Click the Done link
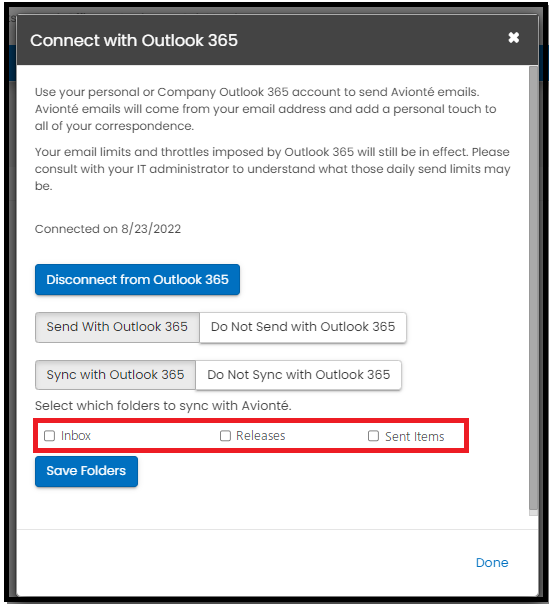 pos(492,562)
